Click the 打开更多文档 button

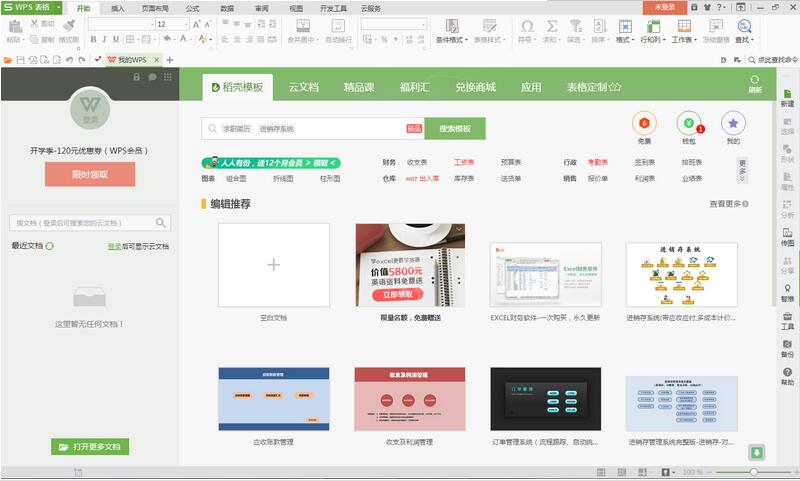tap(90, 447)
